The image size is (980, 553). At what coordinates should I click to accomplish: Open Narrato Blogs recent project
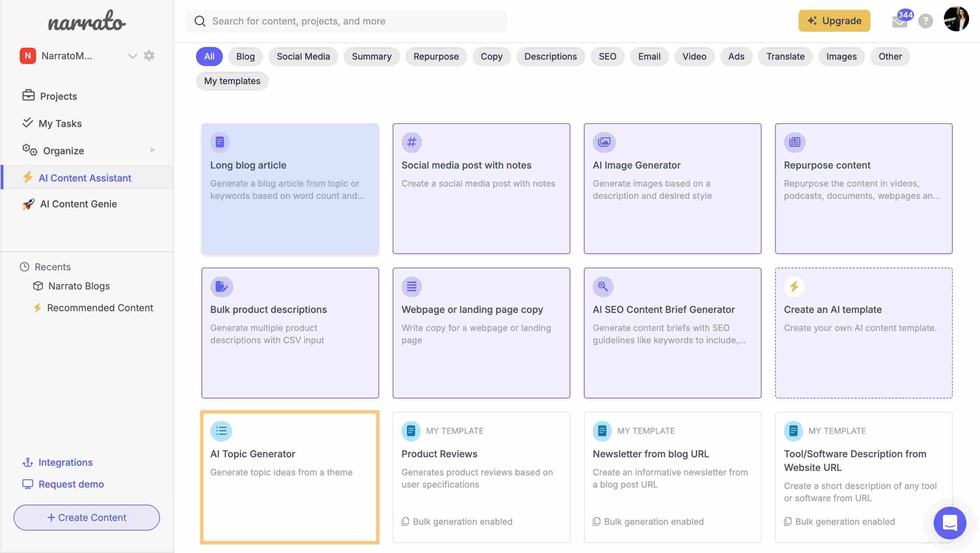click(79, 286)
